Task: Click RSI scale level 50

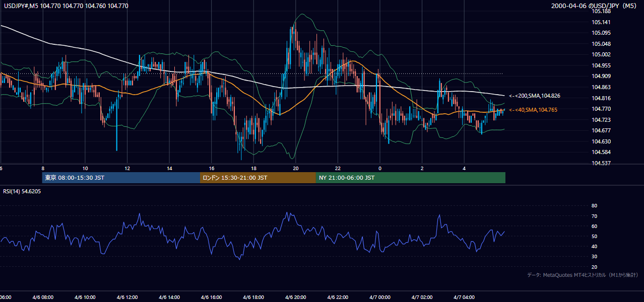Action: click(594, 236)
